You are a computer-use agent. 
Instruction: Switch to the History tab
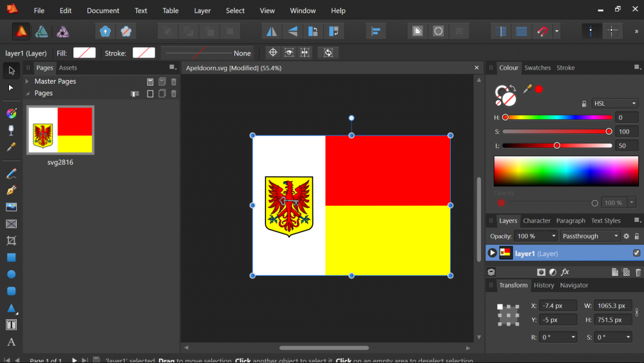[x=544, y=285]
